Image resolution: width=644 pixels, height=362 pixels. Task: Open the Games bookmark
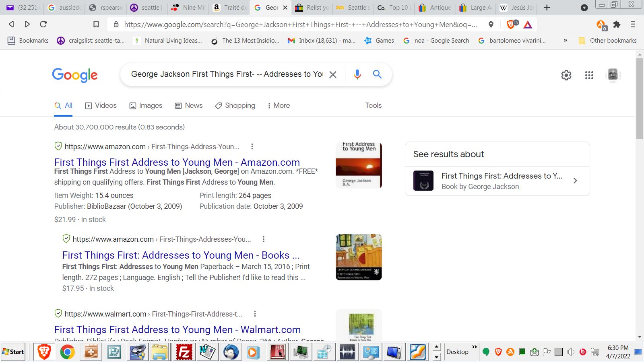(x=379, y=40)
